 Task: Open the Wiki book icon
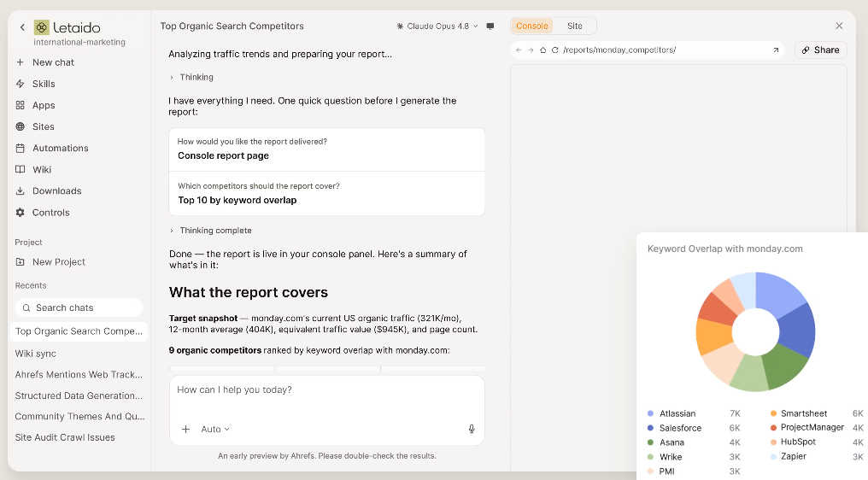[20, 169]
